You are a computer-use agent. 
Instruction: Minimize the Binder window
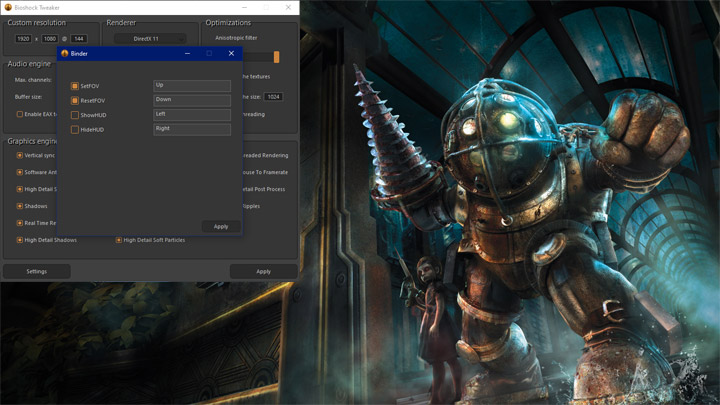[187, 53]
